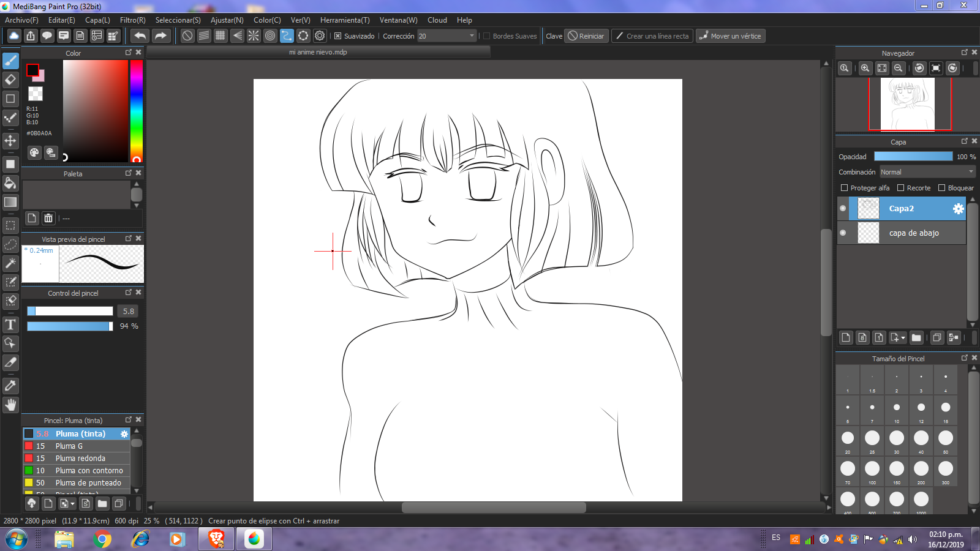
Task: Select the Pluma G brush
Action: (77, 446)
